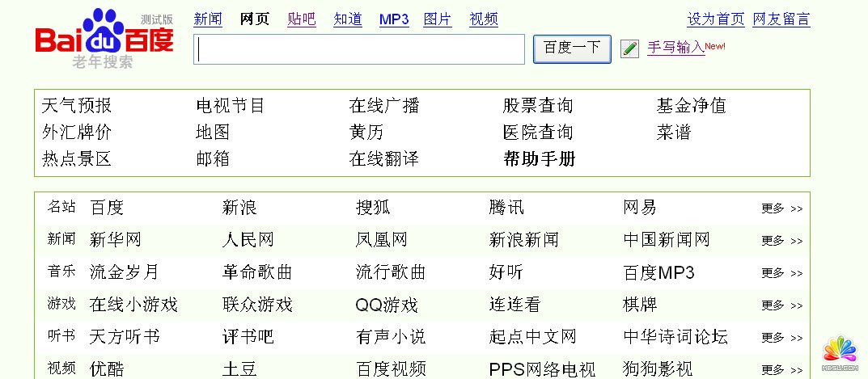
Task: Switch to the 新闻 tab
Action: (208, 19)
